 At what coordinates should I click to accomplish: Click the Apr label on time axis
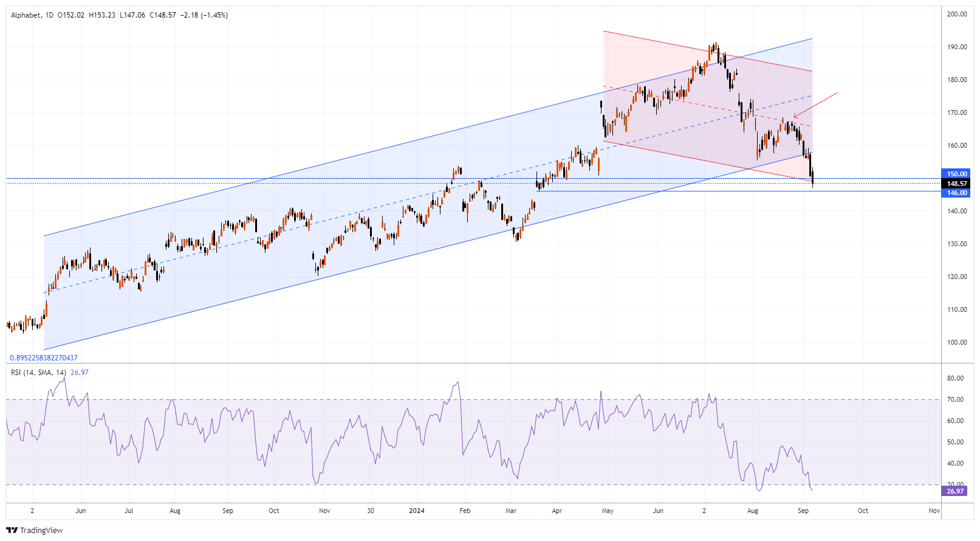pos(557,511)
